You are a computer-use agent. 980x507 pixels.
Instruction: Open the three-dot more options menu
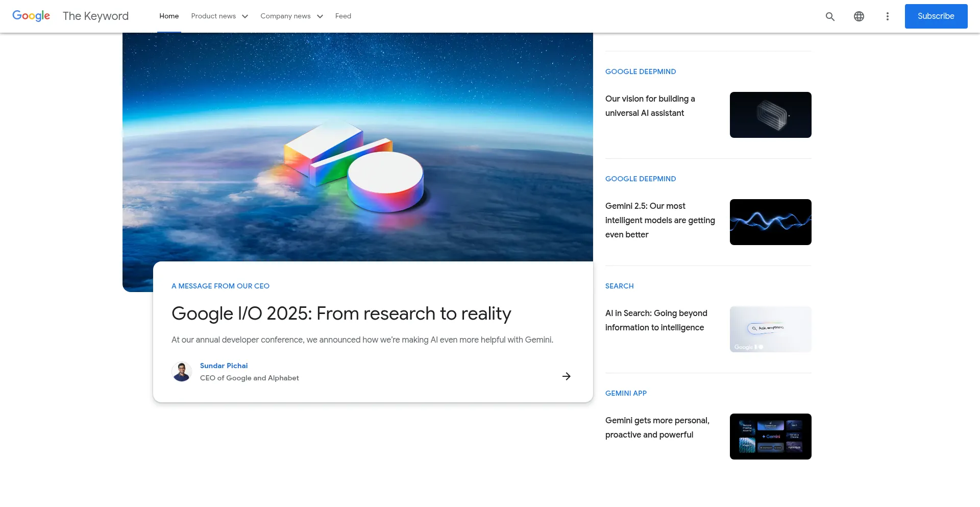(888, 16)
